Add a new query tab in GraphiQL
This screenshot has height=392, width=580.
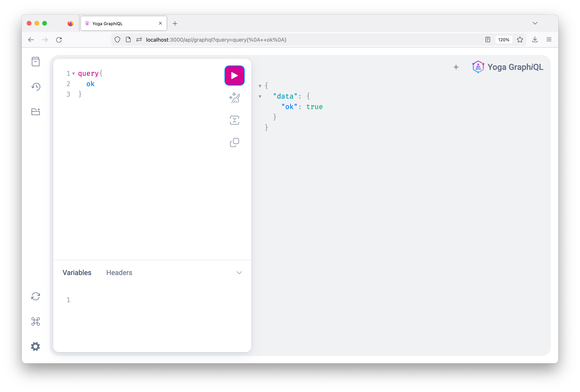point(456,67)
